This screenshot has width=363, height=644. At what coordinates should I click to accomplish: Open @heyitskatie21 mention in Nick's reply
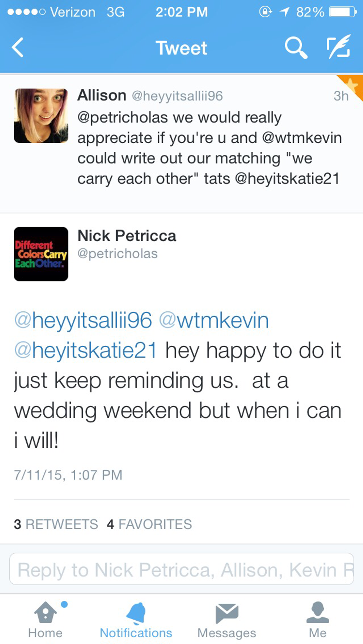[x=86, y=350]
